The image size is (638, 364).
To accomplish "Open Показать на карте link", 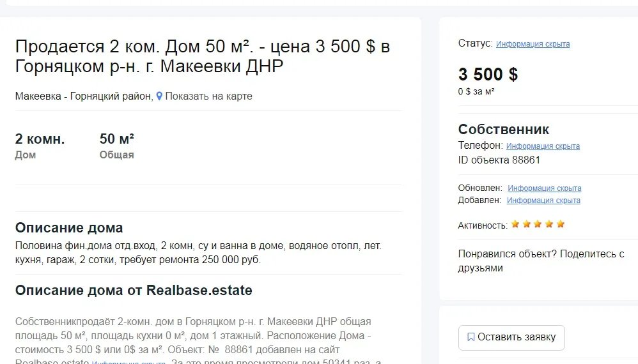I will tap(208, 96).
